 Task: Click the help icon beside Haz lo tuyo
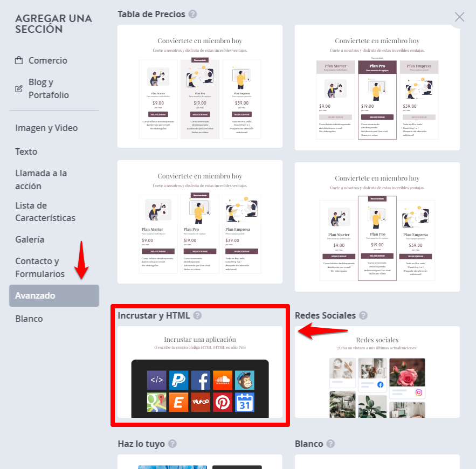click(173, 444)
